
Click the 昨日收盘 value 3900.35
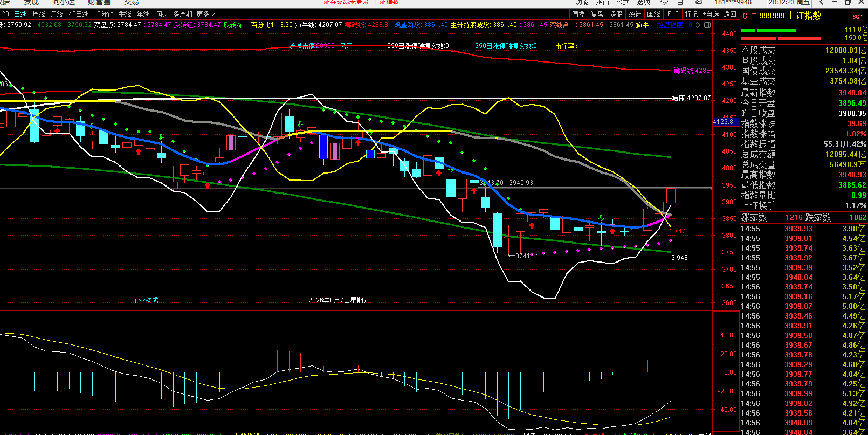[852, 113]
